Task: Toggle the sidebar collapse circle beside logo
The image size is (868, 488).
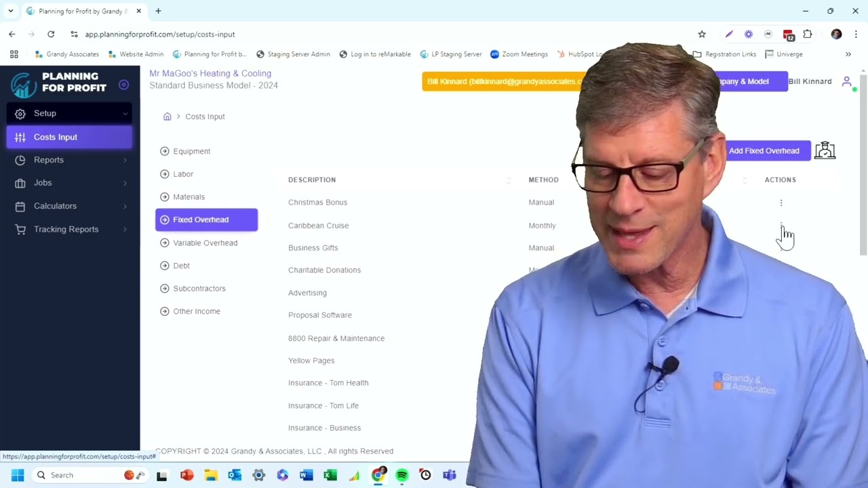Action: coord(123,85)
